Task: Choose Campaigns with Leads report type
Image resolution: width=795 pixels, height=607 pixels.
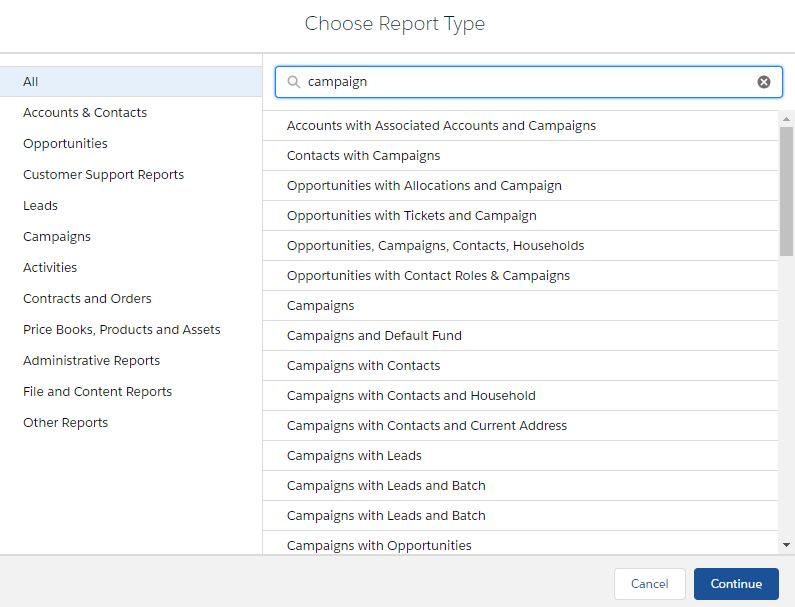Action: coord(354,456)
